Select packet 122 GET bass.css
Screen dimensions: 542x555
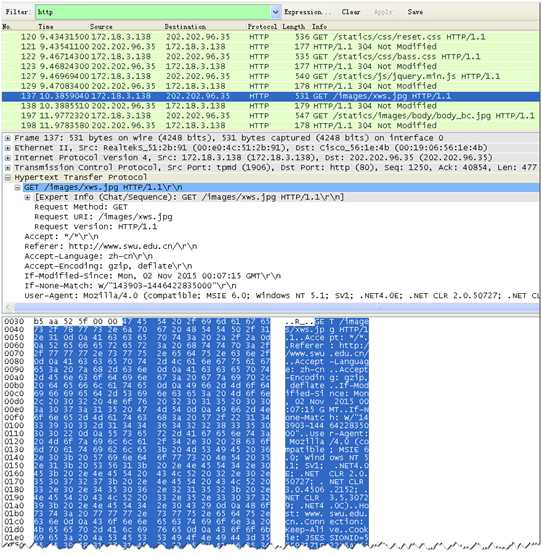pyautogui.click(x=271, y=57)
